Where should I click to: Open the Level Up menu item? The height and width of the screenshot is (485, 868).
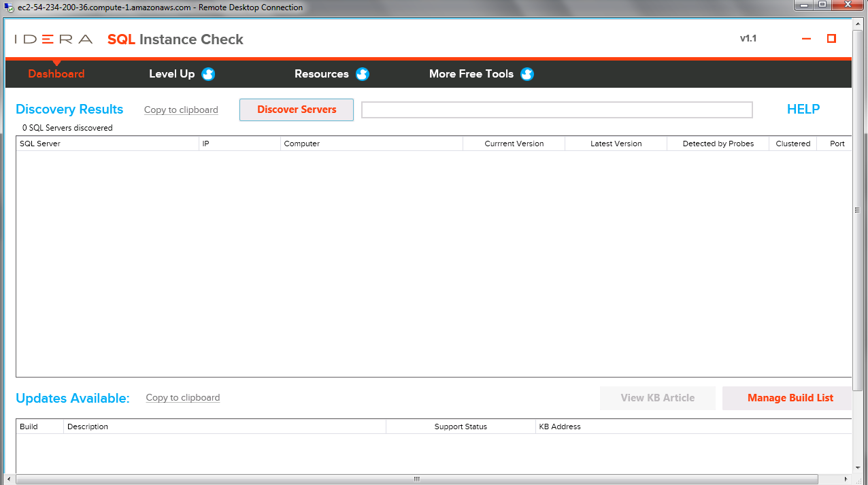point(171,74)
